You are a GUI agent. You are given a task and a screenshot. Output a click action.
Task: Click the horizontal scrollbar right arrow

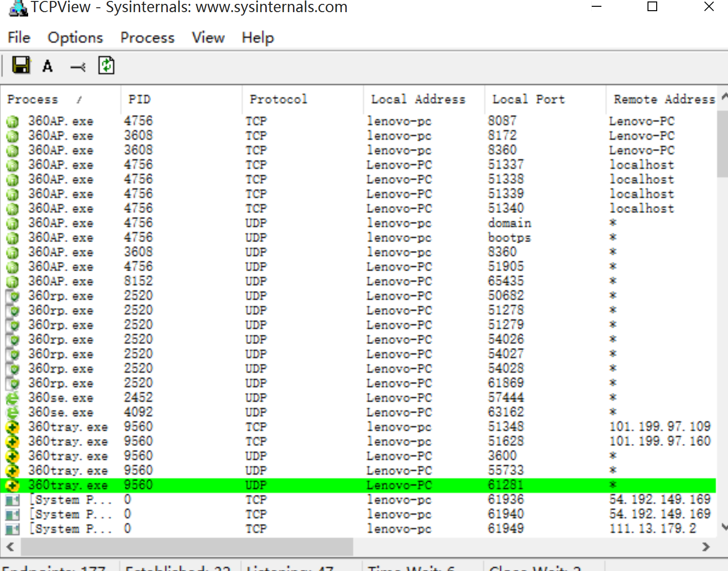[x=706, y=547]
